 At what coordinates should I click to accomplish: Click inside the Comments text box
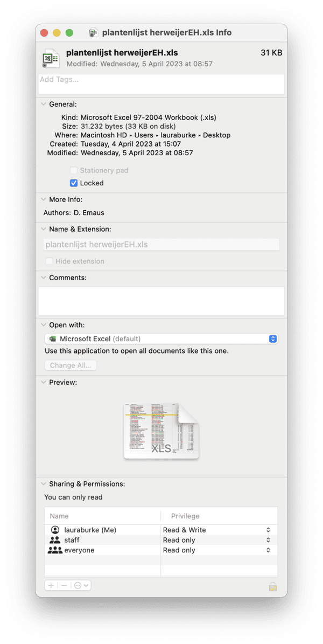click(161, 301)
